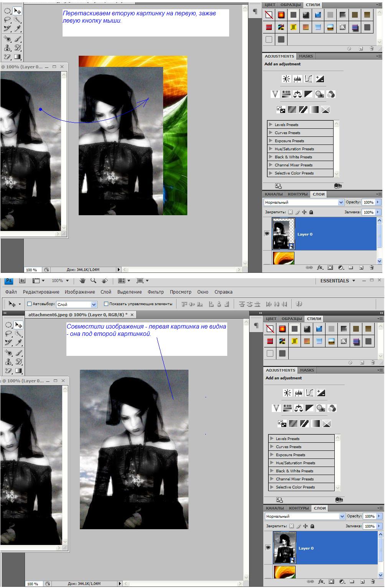Add a Curves adjustment in the lower Adjustments panel
This screenshot has width=385, height=588.
tap(310, 393)
